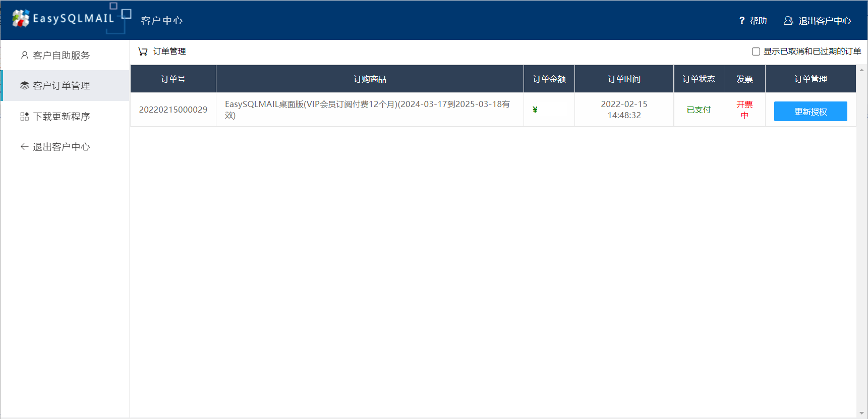Click the layers icon for 客户订单管理

pos(24,85)
